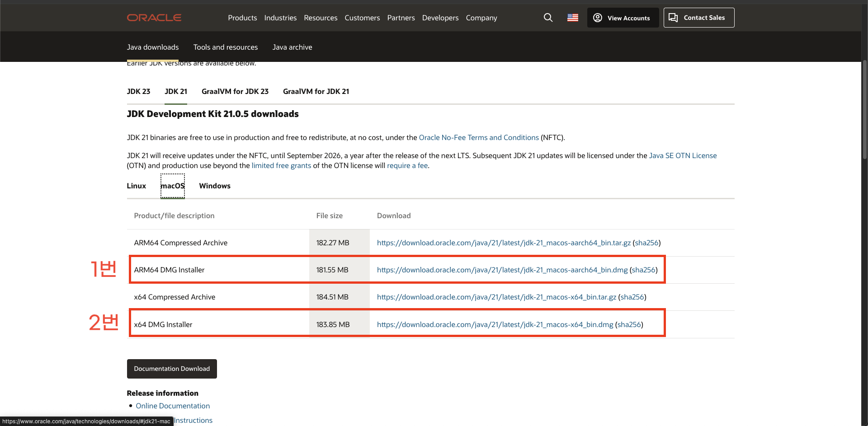Click the 'ARM64 Compressed Archive' description cell
Screen dimensions: 868x426
click(218, 243)
